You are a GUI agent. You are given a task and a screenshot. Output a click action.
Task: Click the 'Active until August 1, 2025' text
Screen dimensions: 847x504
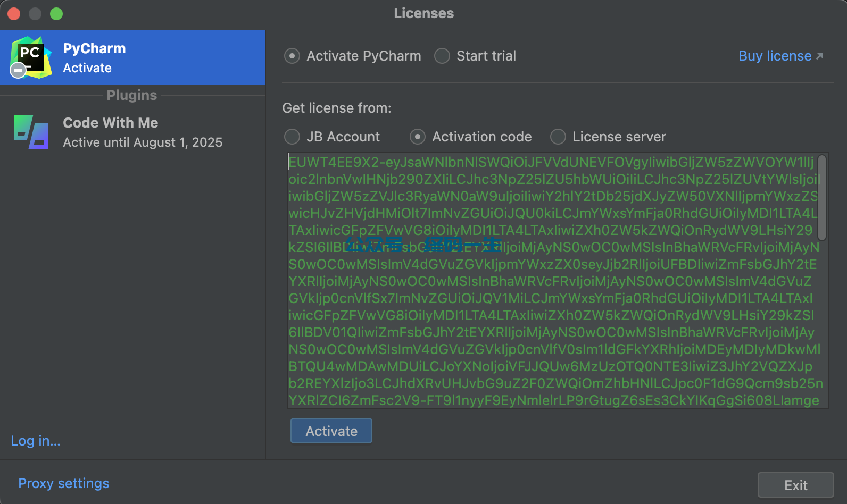click(143, 142)
